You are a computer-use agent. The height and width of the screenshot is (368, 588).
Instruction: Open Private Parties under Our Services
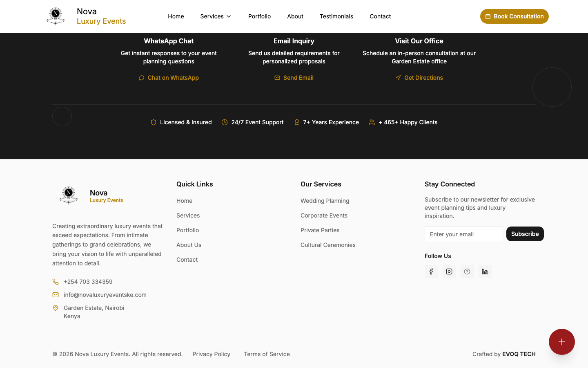tap(320, 230)
